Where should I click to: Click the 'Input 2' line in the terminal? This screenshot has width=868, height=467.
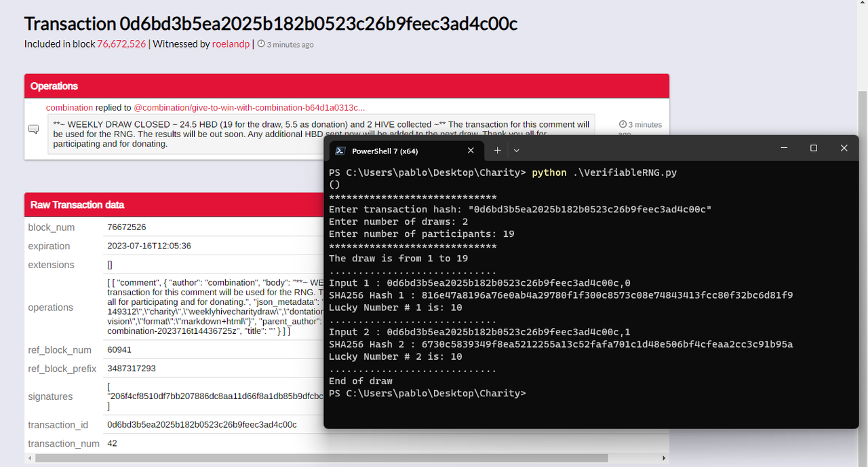point(479,332)
